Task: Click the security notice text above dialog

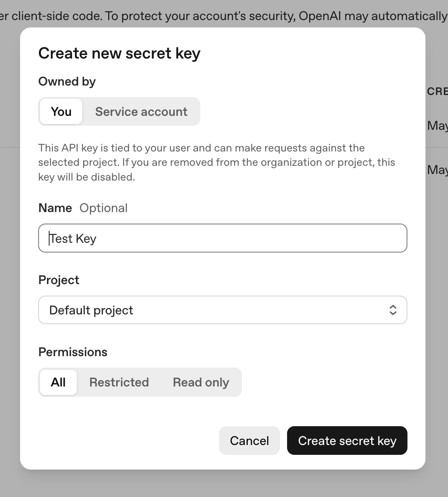Action: pyautogui.click(x=223, y=16)
